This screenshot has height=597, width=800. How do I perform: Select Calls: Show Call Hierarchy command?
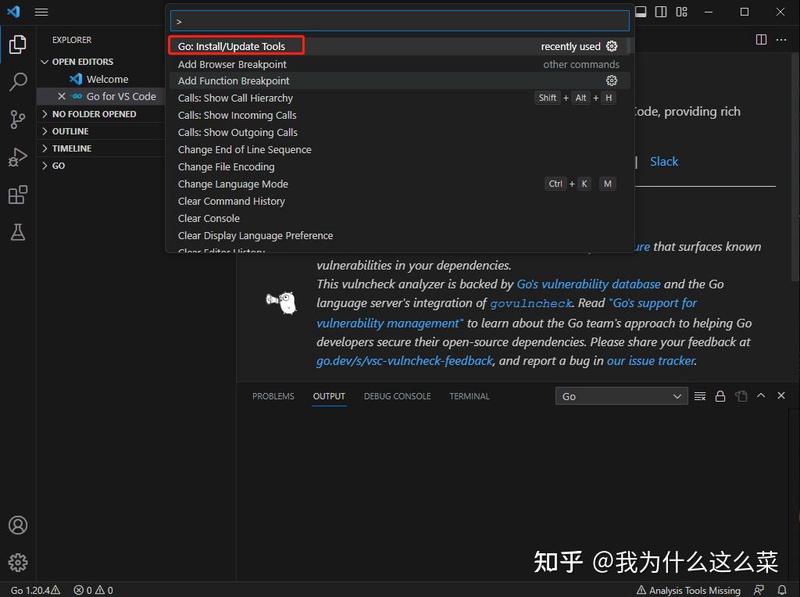pyautogui.click(x=399, y=98)
